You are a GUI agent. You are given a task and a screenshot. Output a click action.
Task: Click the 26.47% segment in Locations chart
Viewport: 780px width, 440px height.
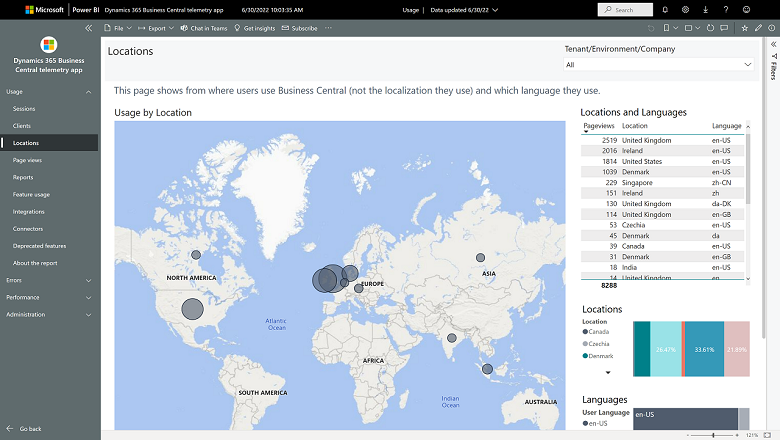point(666,349)
